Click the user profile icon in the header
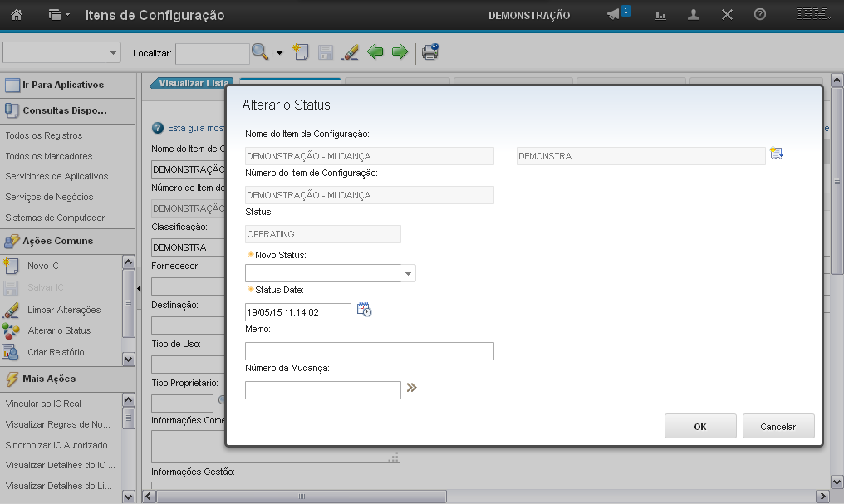Screen dimensions: 844x504 (x=694, y=15)
